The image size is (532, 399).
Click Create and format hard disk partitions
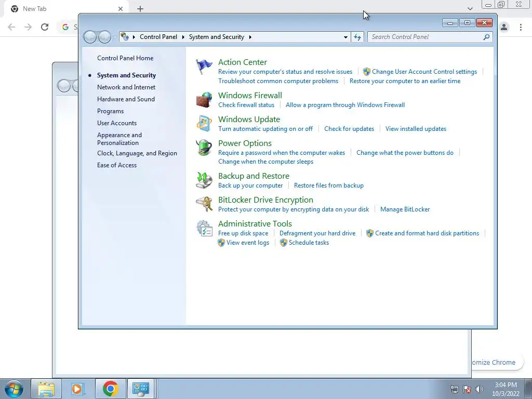[x=427, y=233]
